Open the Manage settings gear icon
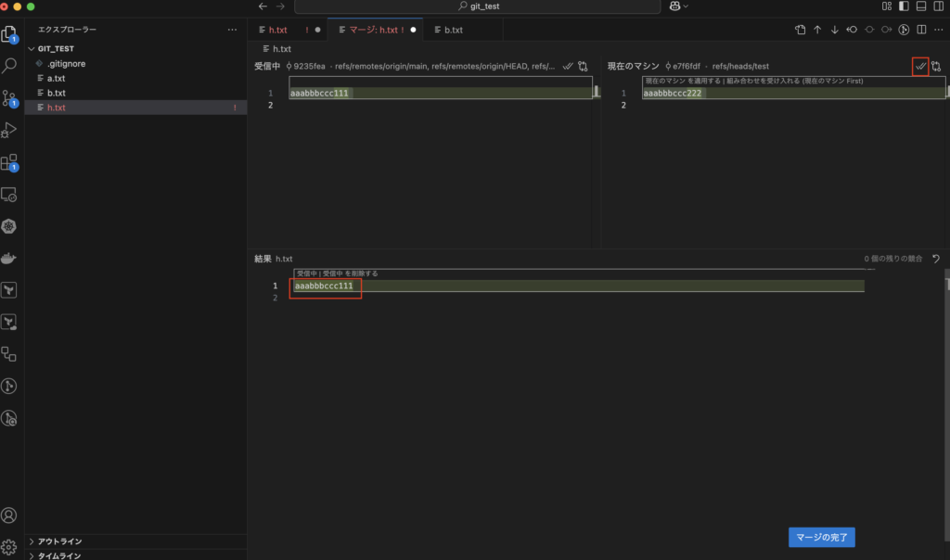Viewport: 950px width, 560px height. tap(9, 547)
